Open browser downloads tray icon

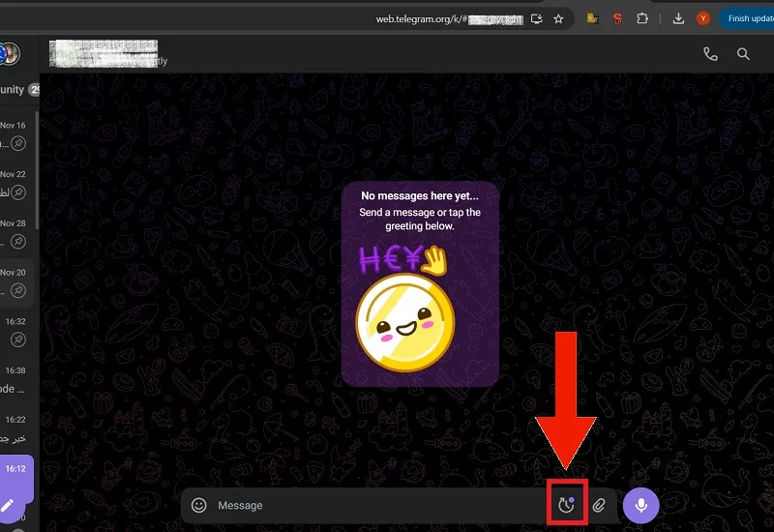click(678, 18)
